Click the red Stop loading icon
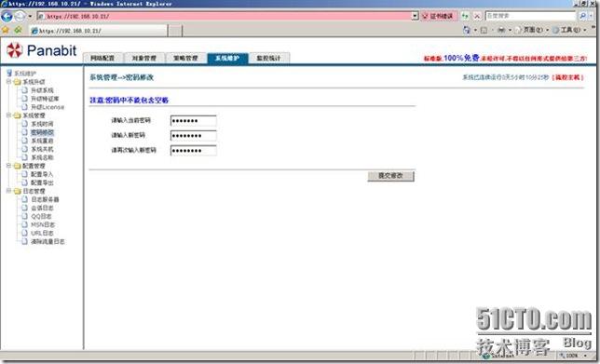The image size is (600, 364). (477, 16)
